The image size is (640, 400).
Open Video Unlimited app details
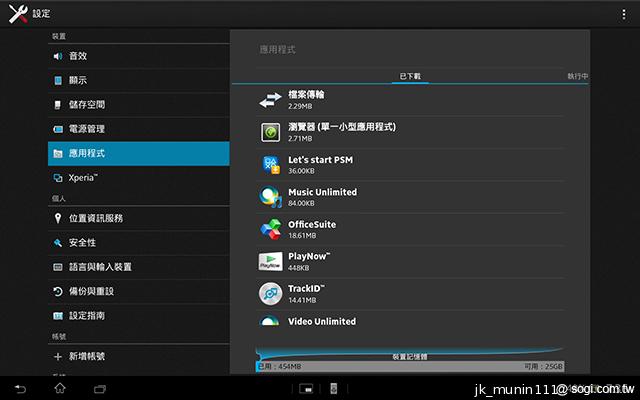pos(410,321)
